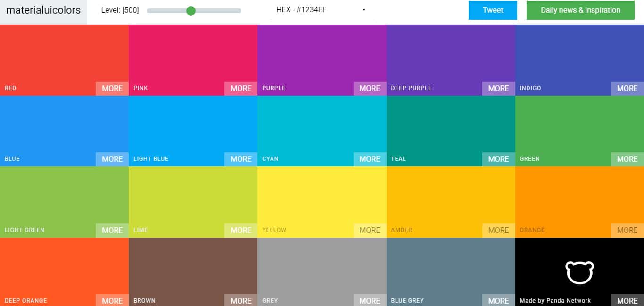Click MORE on Panda Network tile
Image resolution: width=644 pixels, height=306 pixels.
click(627, 300)
